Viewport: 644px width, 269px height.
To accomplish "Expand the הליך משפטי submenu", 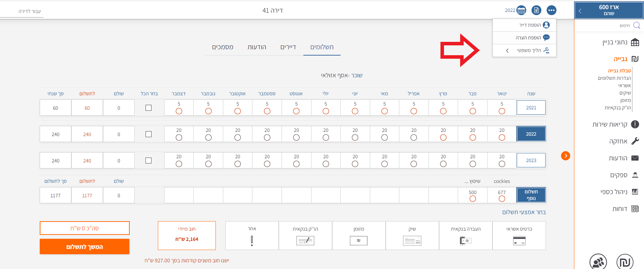I will click(508, 51).
